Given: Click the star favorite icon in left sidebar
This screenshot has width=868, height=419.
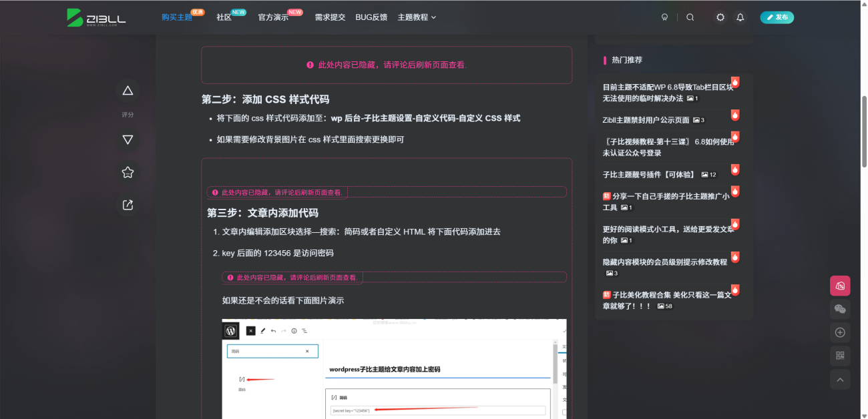Looking at the screenshot, I should (127, 172).
